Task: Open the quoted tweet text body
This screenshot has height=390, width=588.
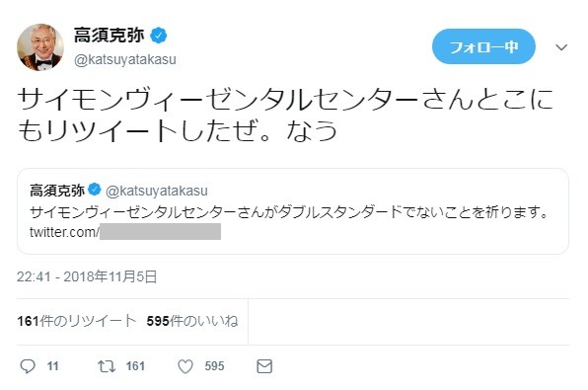Action: coord(289,212)
